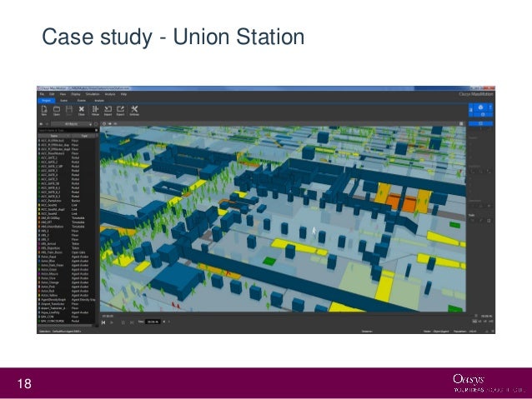
Task: Select the Actor_Orange agent avatar row
Action: click(x=66, y=282)
